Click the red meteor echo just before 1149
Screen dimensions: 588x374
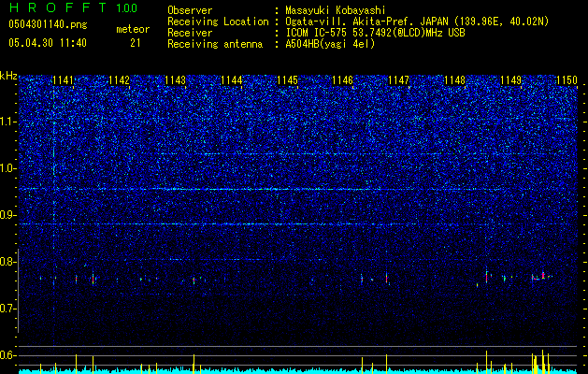pyautogui.click(x=486, y=278)
